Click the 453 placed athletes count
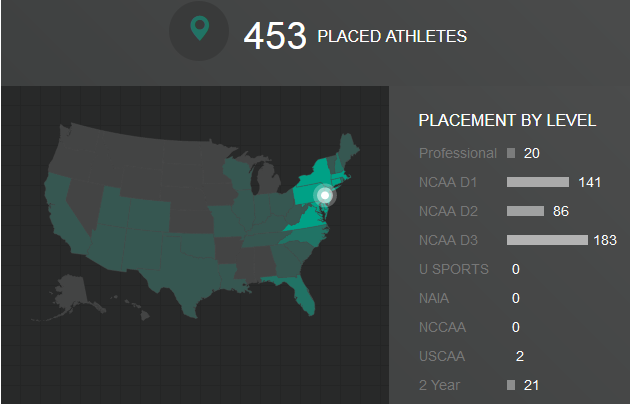Viewport: 630px width, 404px height. point(275,36)
